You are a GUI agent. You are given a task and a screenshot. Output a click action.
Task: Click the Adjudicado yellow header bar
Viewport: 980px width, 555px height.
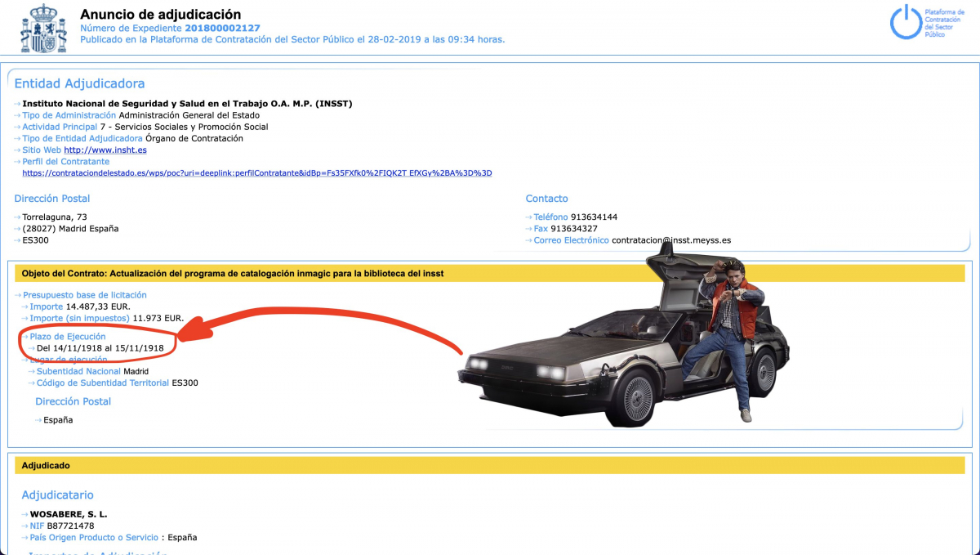[x=490, y=465]
